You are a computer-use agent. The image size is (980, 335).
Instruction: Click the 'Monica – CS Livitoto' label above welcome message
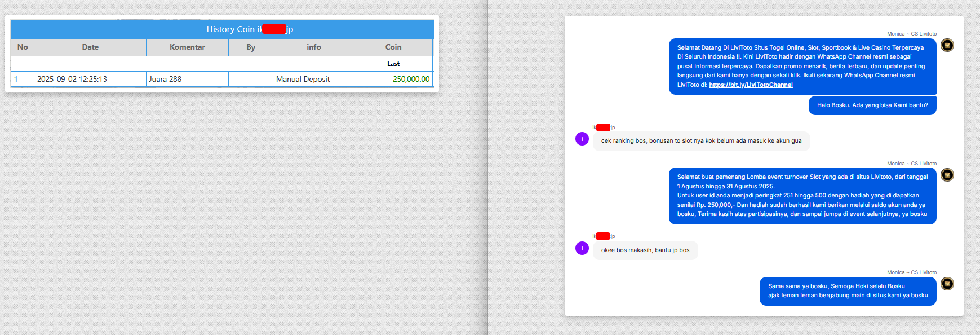[912, 34]
